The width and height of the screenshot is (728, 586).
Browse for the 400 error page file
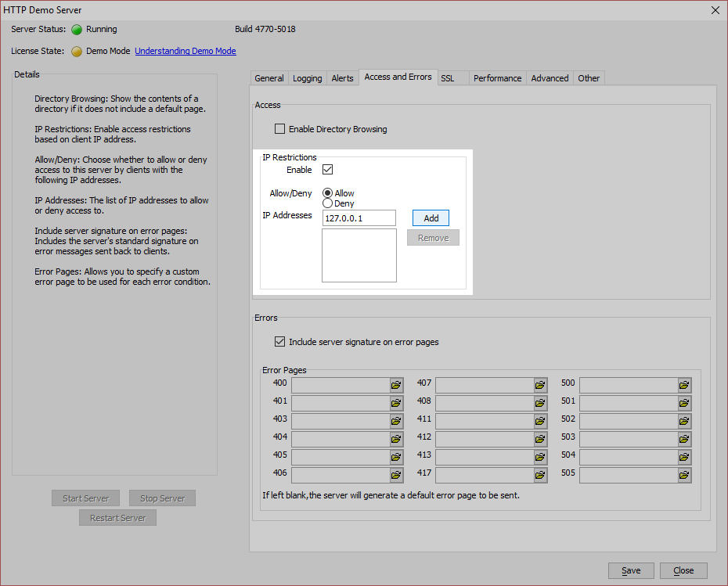click(396, 385)
